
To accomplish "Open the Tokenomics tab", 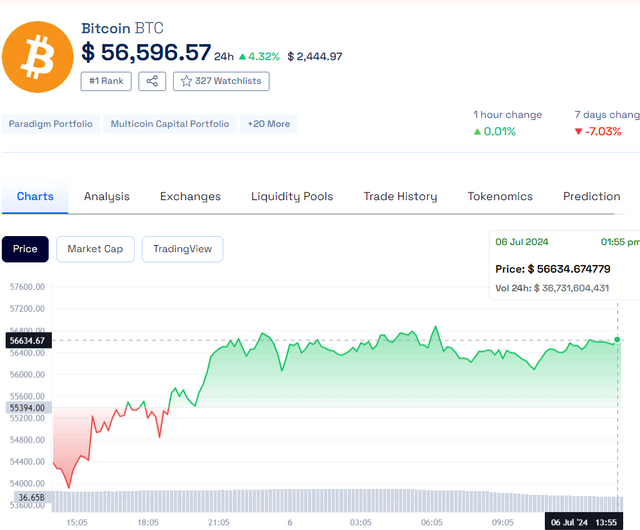I will click(x=500, y=197).
